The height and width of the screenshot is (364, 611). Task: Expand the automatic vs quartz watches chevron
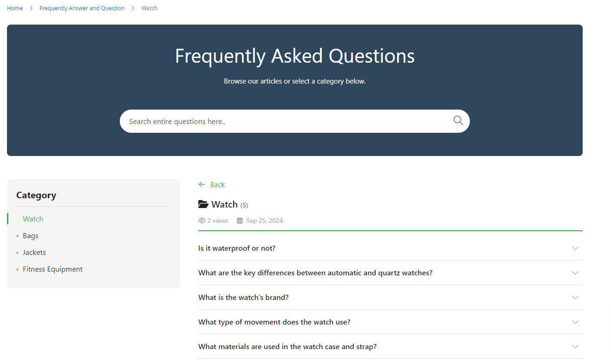click(x=575, y=273)
